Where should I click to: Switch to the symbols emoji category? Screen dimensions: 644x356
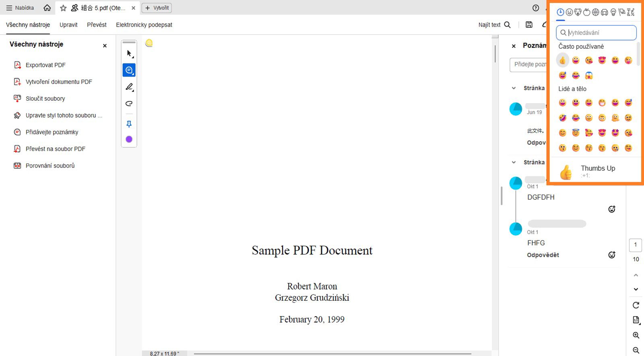[x=631, y=12]
